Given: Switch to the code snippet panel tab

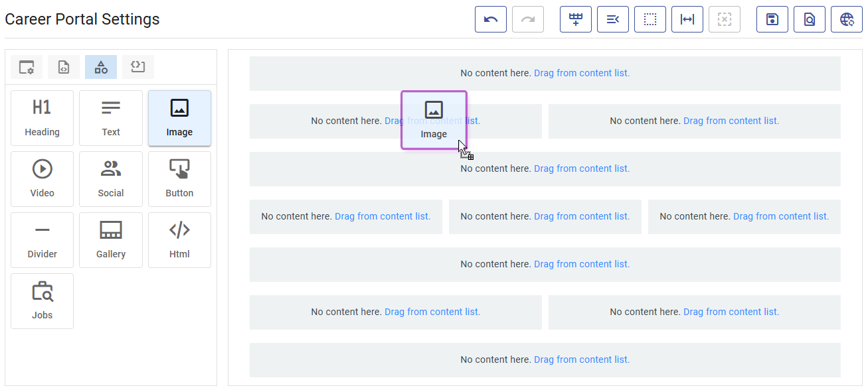Looking at the screenshot, I should pyautogui.click(x=137, y=66).
